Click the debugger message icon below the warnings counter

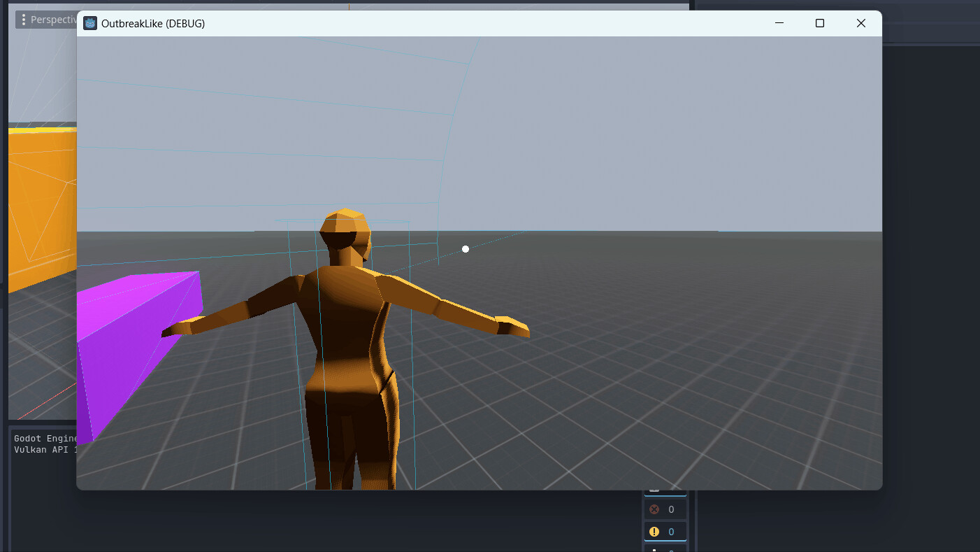(654, 549)
